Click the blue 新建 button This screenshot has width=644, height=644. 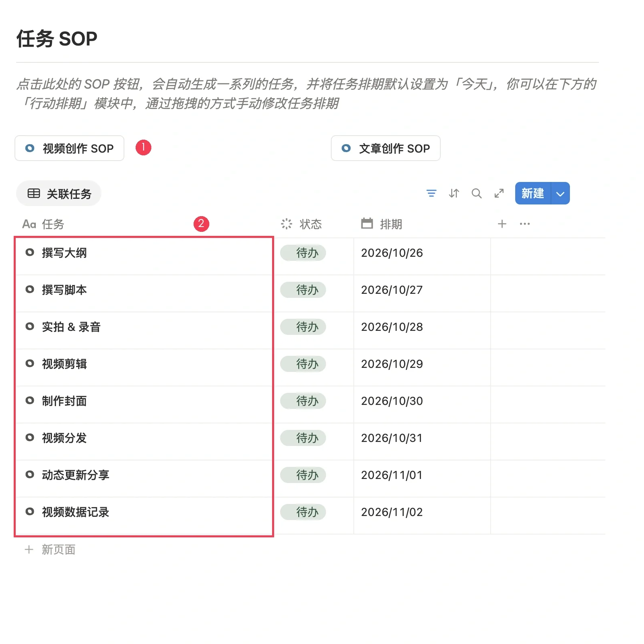533,193
